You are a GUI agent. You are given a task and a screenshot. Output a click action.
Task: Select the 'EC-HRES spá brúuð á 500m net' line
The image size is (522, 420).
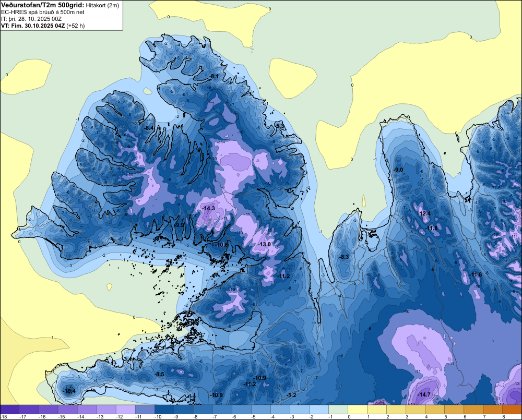click(43, 13)
